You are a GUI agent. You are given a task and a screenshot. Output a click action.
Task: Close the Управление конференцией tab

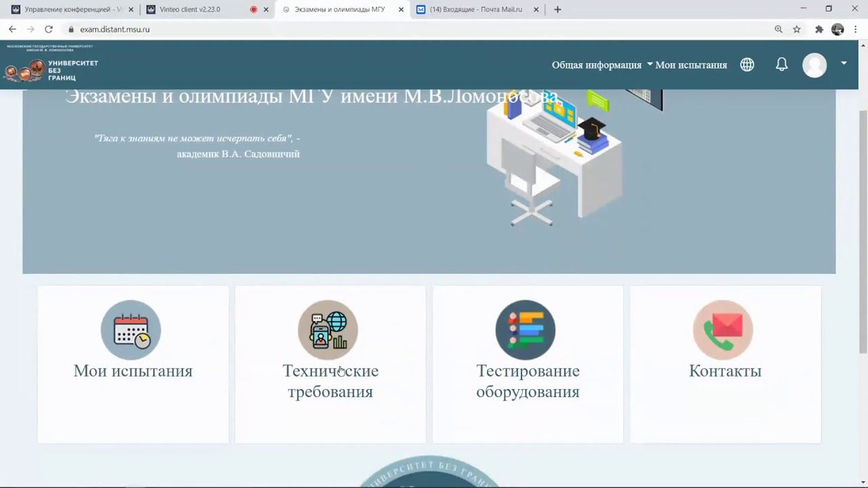(x=131, y=9)
